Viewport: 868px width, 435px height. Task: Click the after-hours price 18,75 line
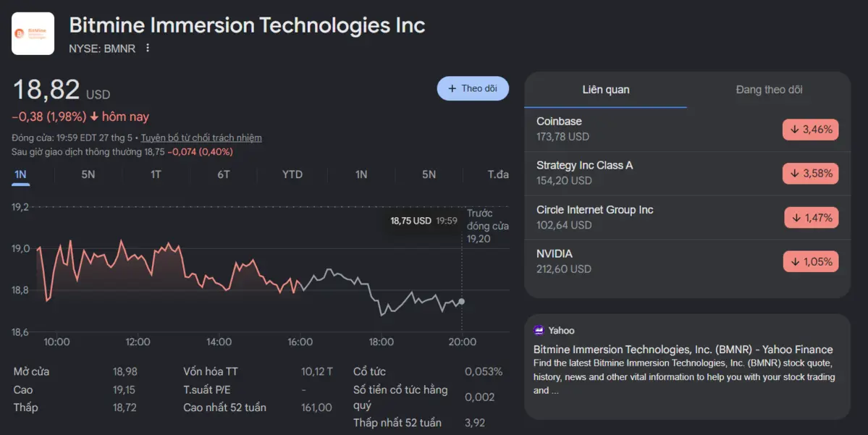(122, 152)
